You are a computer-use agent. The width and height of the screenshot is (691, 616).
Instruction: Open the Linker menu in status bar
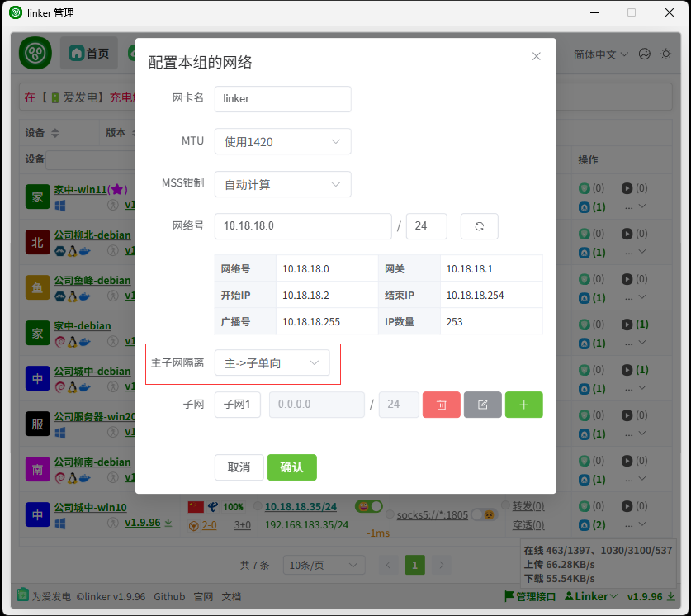coord(596,596)
